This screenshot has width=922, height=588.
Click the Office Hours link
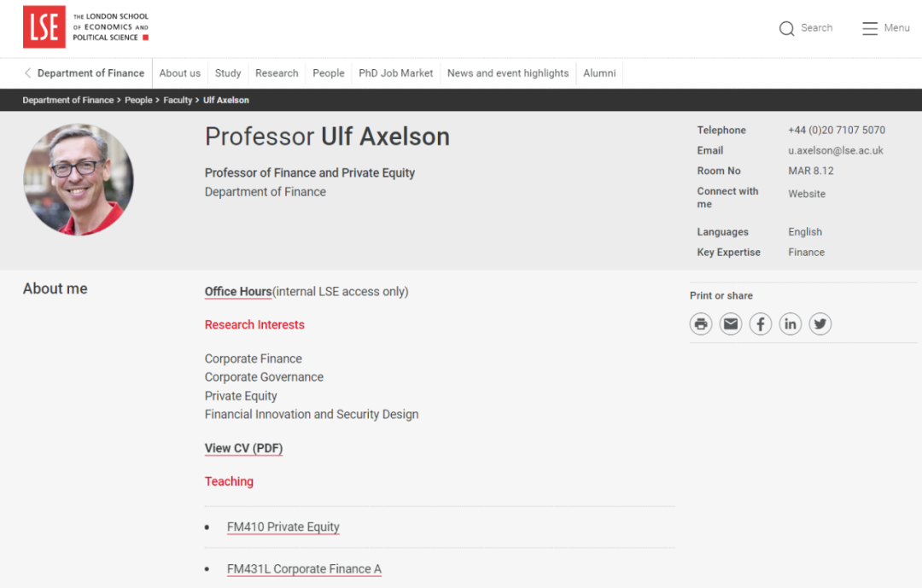[x=238, y=292]
